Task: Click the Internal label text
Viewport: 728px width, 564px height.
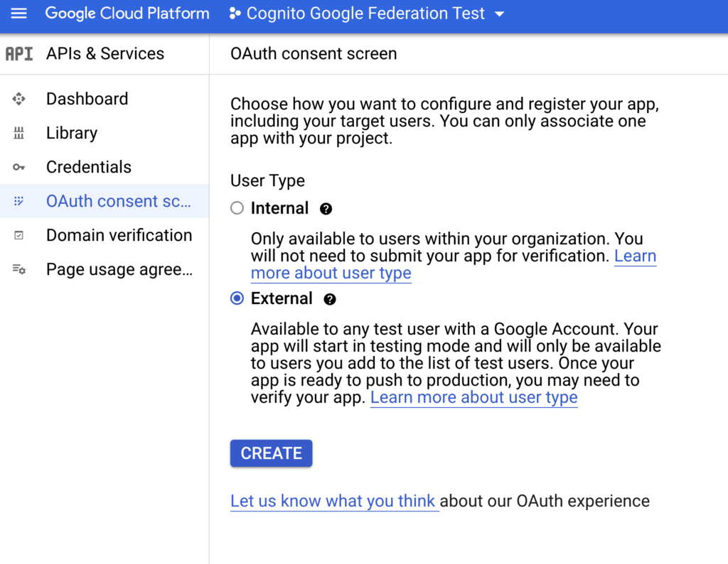Action: tap(279, 208)
